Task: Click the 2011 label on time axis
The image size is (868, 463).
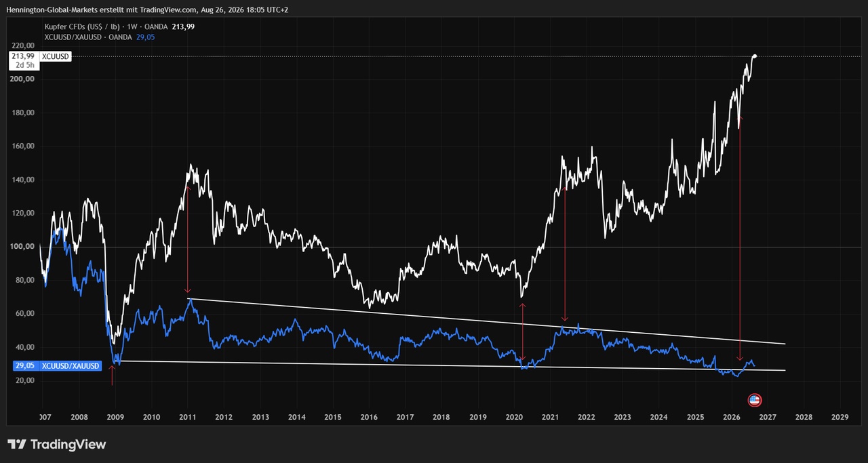Action: (188, 417)
